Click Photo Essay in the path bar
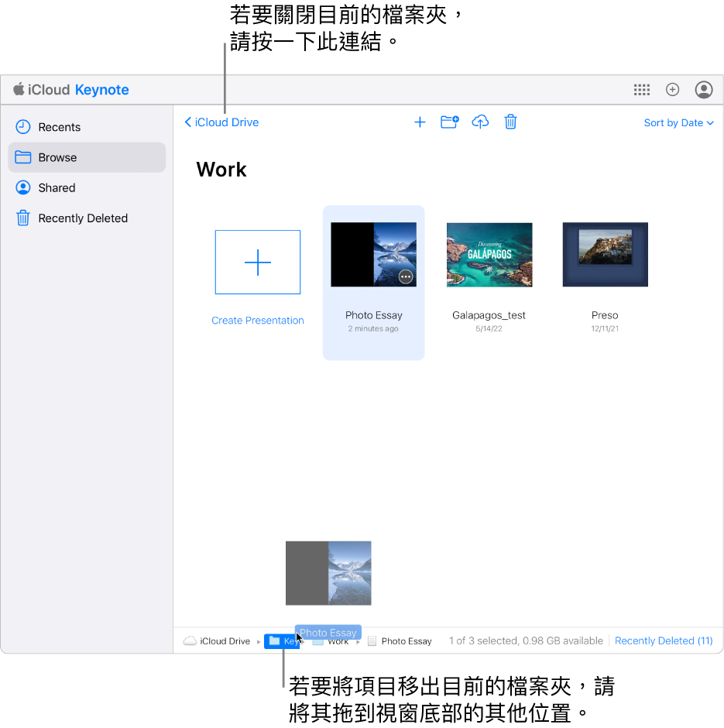The height and width of the screenshot is (728, 724). click(407, 641)
